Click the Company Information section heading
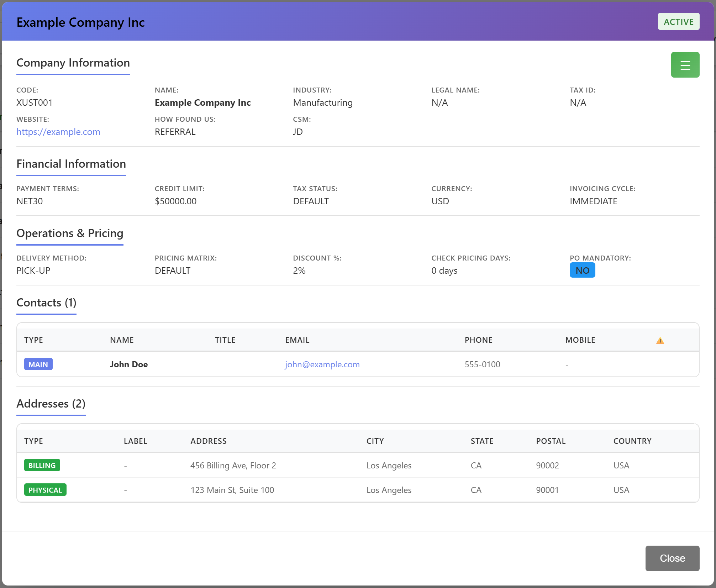This screenshot has height=588, width=716. click(73, 63)
